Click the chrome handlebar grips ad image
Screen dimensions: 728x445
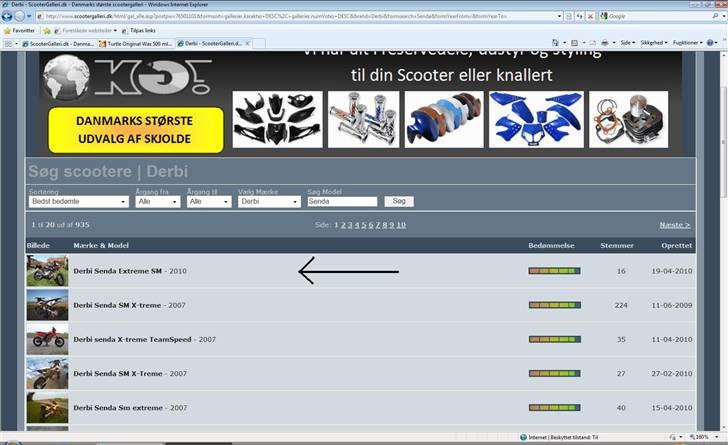(363, 119)
